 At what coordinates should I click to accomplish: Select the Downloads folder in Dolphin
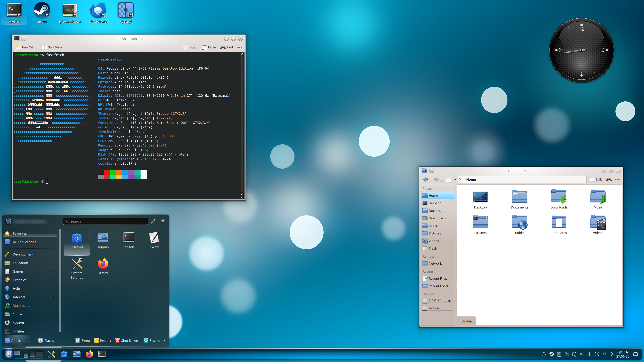(559, 199)
